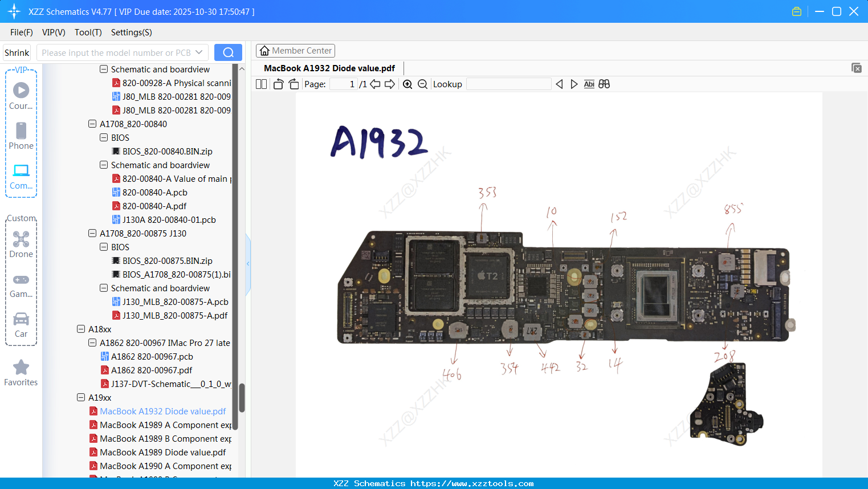Open BIOS_820-00875.BIN.zip file
Screen dimensions: 868x489
point(162,260)
